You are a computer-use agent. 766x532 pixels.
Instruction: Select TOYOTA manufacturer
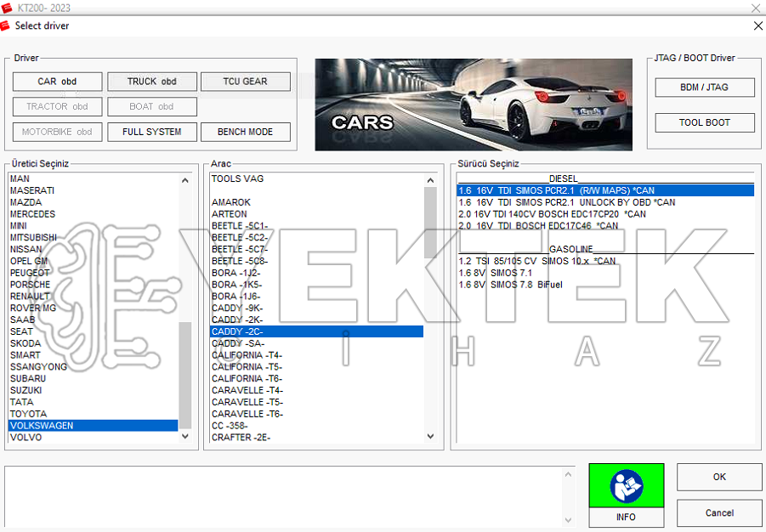(93, 414)
